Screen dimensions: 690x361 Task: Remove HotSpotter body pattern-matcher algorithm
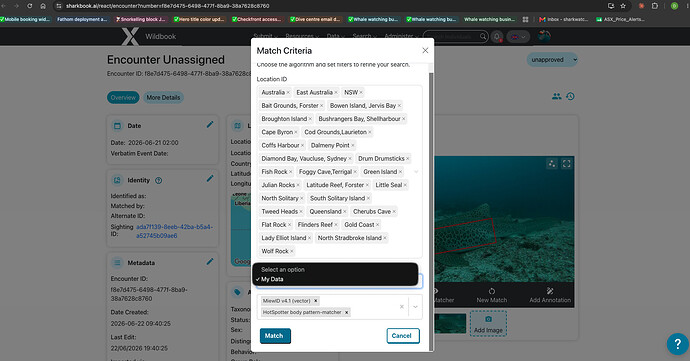click(346, 312)
